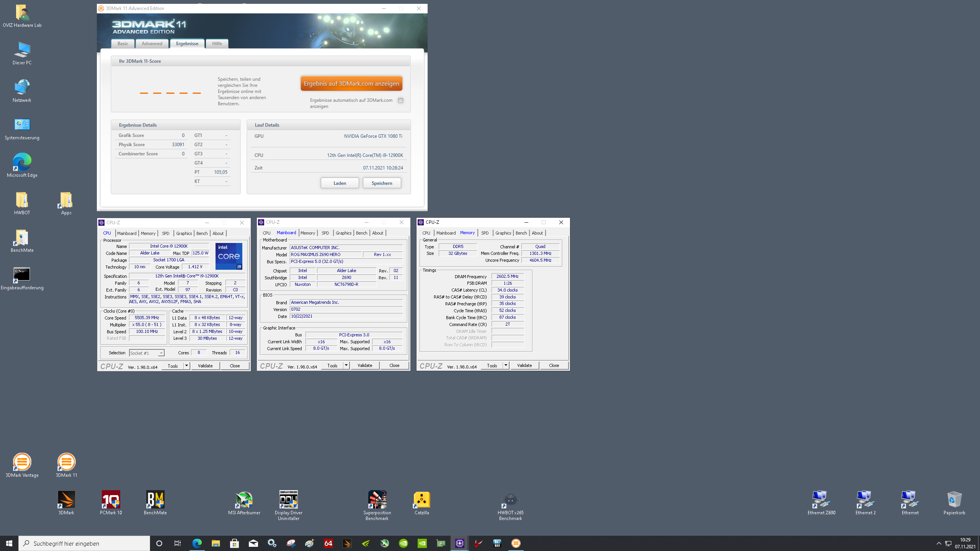Select the Ethernet 2 desktop shortcut
The width and height of the screenshot is (980, 551).
(865, 502)
